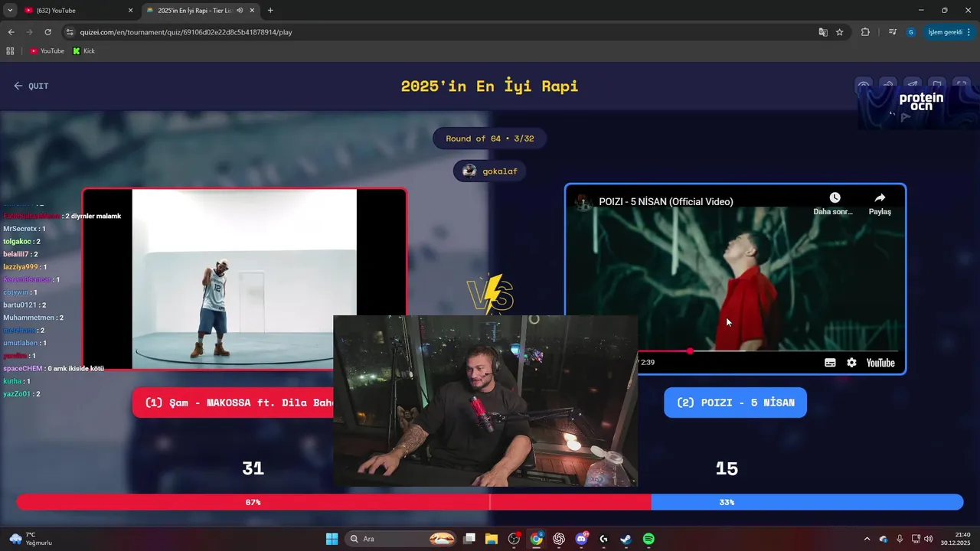
Task: Open Discord from the taskbar
Action: (x=581, y=539)
